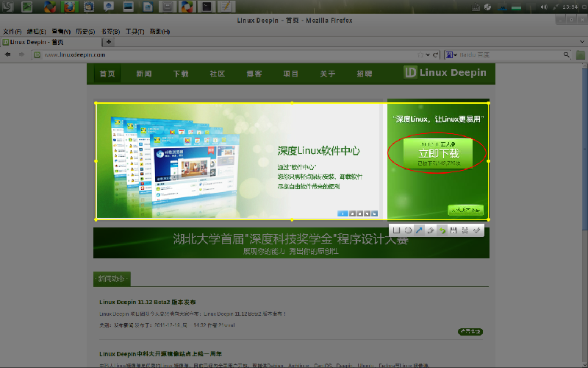588x368 pixels.
Task: Open the 历史(S) menu
Action: point(85,32)
